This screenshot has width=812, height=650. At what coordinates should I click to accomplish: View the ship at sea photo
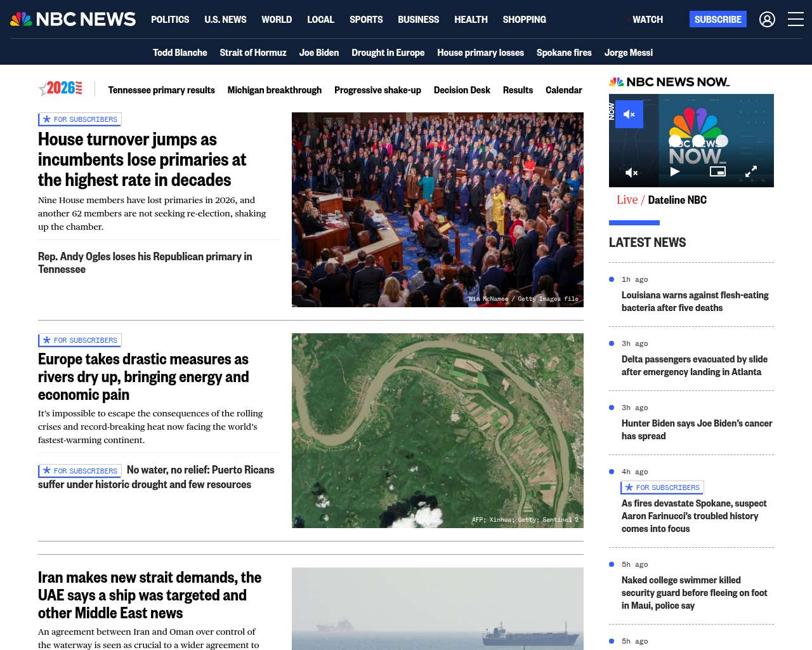(438, 609)
